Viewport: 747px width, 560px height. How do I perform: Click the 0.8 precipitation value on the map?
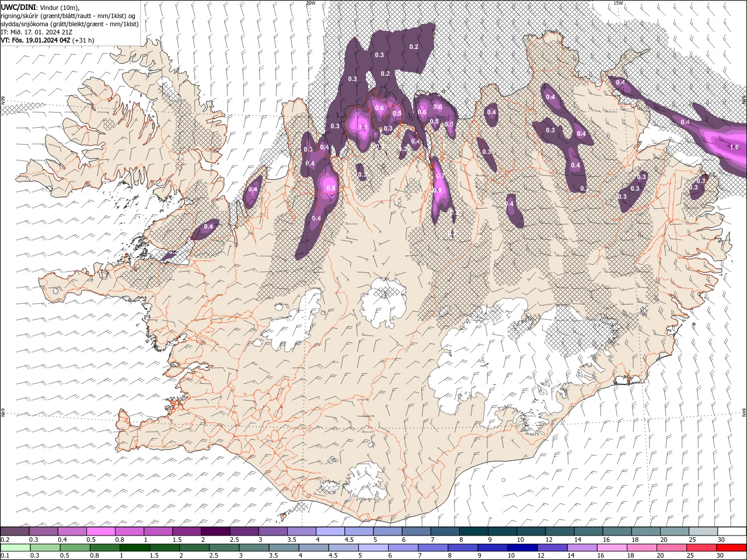tap(331, 188)
